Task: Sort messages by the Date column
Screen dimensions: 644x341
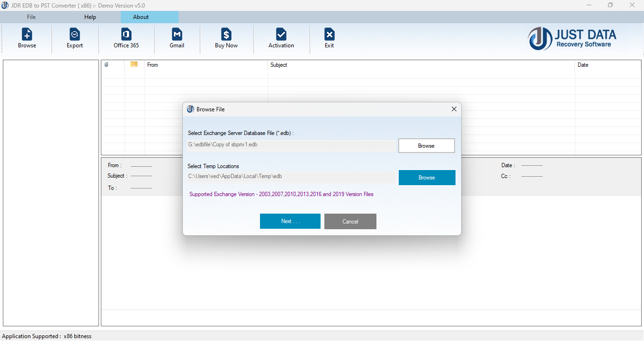Action: click(582, 65)
